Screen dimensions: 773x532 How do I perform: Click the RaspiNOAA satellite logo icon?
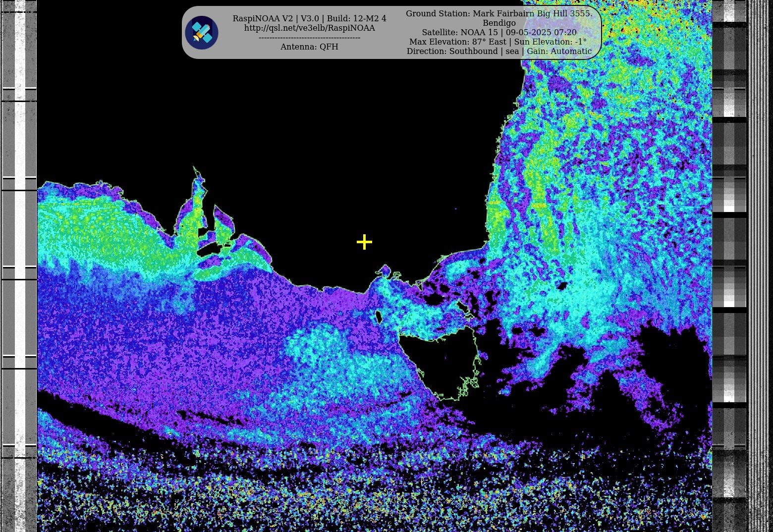(202, 33)
